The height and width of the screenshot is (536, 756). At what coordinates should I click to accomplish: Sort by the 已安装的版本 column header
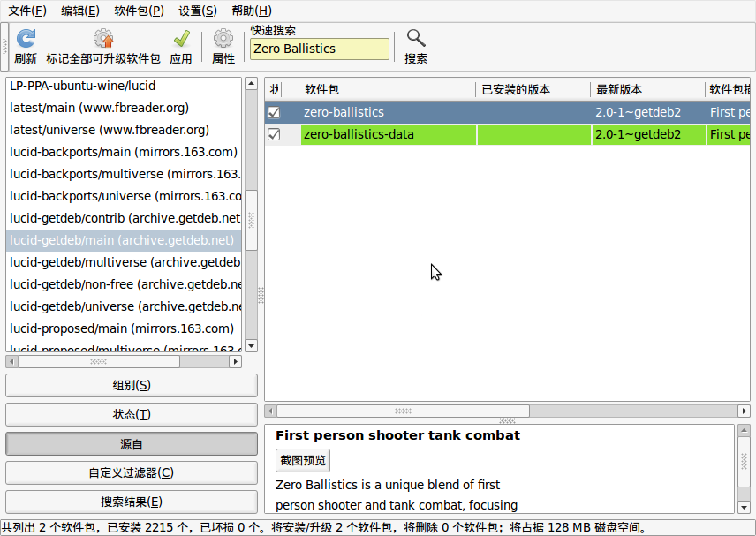(x=533, y=90)
